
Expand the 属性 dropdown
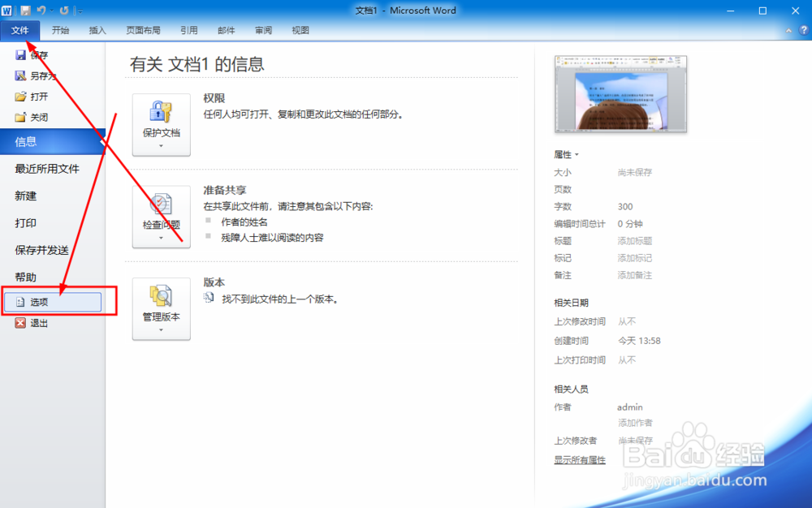(x=567, y=155)
